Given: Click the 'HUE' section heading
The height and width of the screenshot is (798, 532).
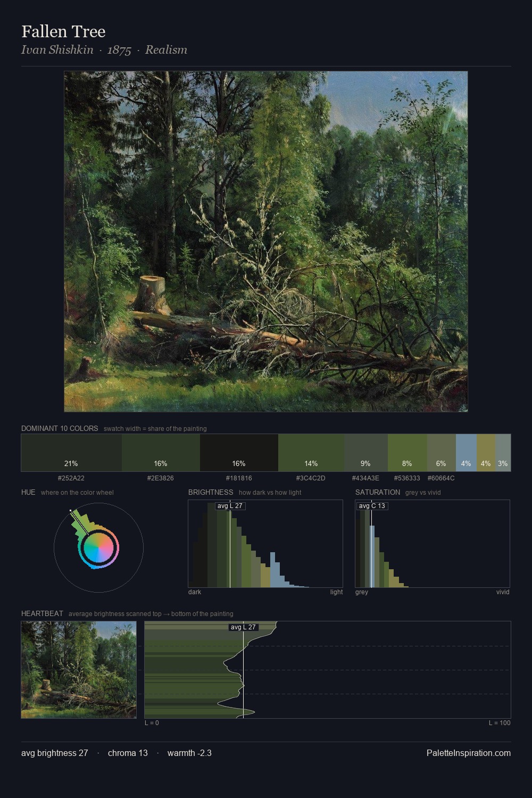Looking at the screenshot, I should point(28,492).
